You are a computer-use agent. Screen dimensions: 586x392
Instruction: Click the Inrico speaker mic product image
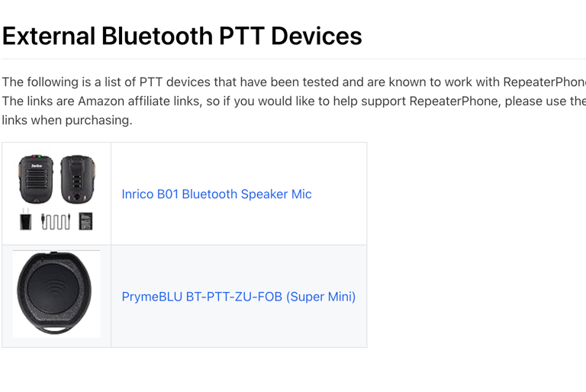[56, 192]
